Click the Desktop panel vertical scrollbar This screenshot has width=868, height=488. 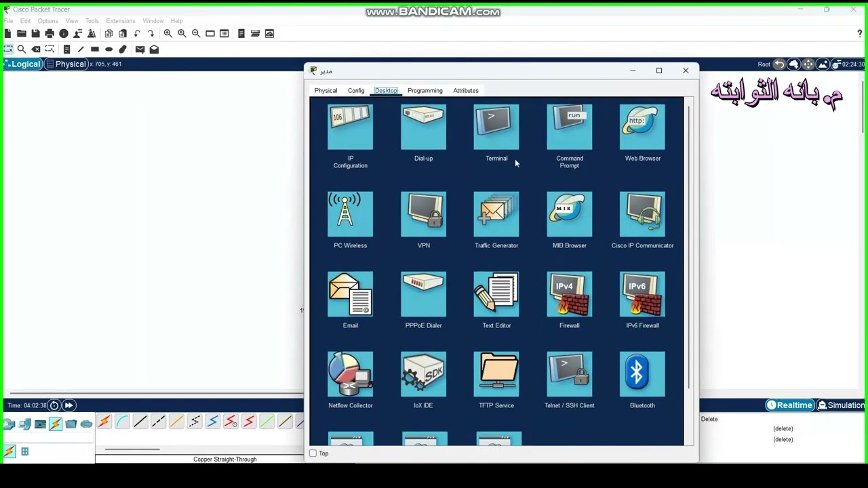(x=689, y=247)
